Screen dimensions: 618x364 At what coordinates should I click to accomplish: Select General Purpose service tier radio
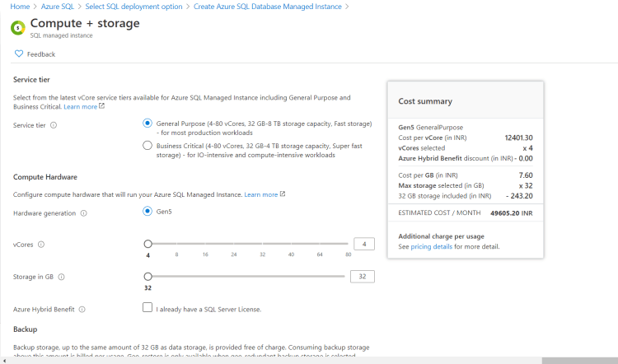tap(147, 124)
